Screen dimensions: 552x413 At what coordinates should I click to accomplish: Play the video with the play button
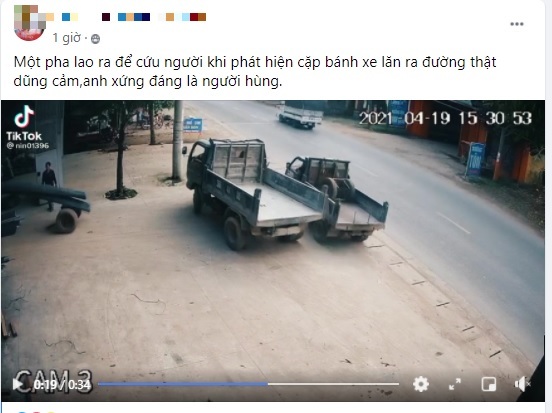(x=17, y=384)
